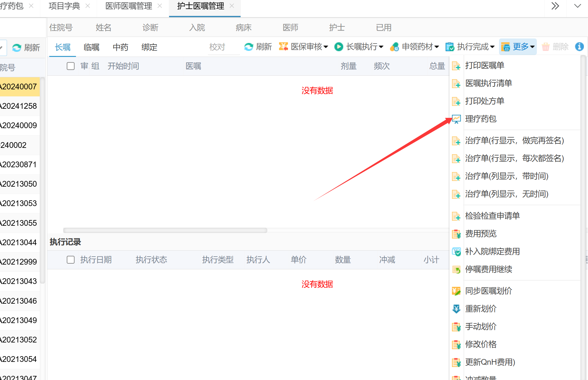Switch to the 临嘱 tab
This screenshot has width=588, height=380.
[92, 47]
